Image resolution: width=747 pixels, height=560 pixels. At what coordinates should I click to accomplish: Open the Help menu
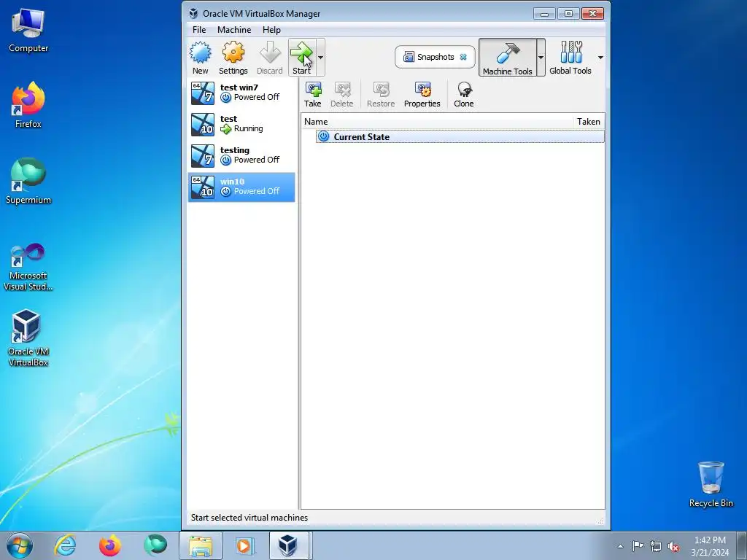(271, 29)
